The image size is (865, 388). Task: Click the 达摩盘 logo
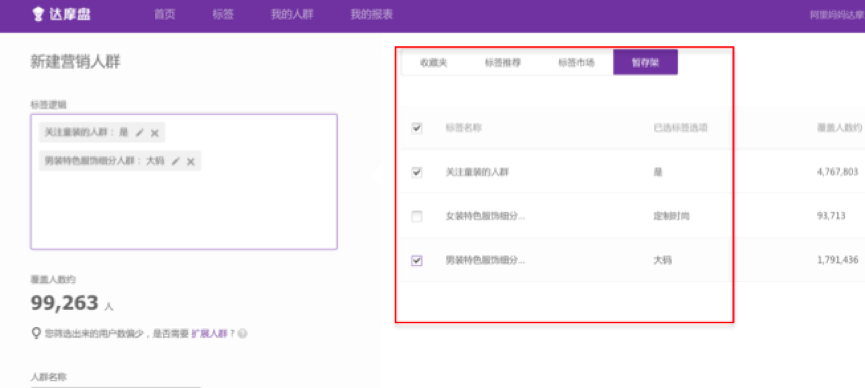click(x=62, y=14)
